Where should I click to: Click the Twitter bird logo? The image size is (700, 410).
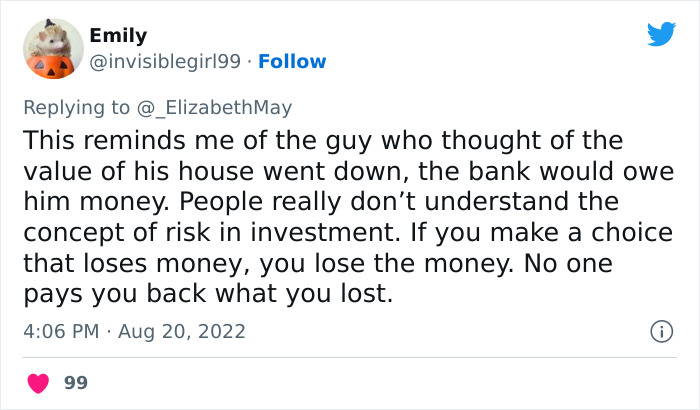[x=661, y=35]
